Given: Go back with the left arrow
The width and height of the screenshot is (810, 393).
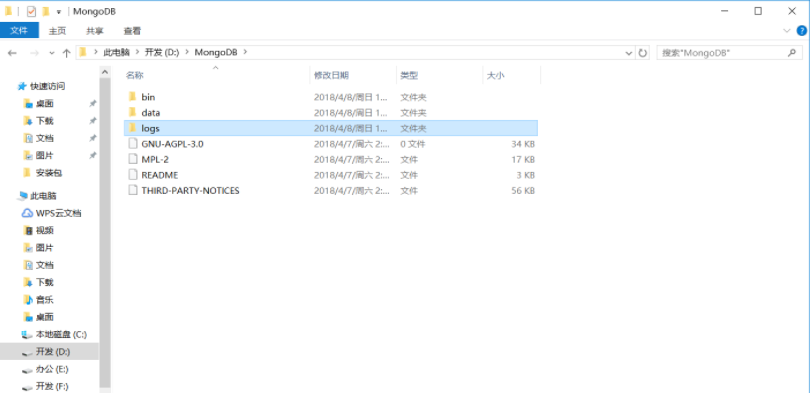Looking at the screenshot, I should 12,53.
